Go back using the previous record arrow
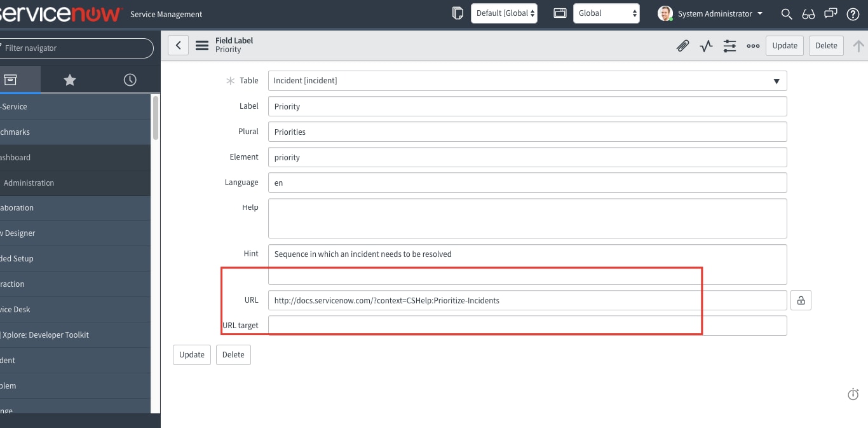The width and height of the screenshot is (868, 428). click(x=178, y=45)
